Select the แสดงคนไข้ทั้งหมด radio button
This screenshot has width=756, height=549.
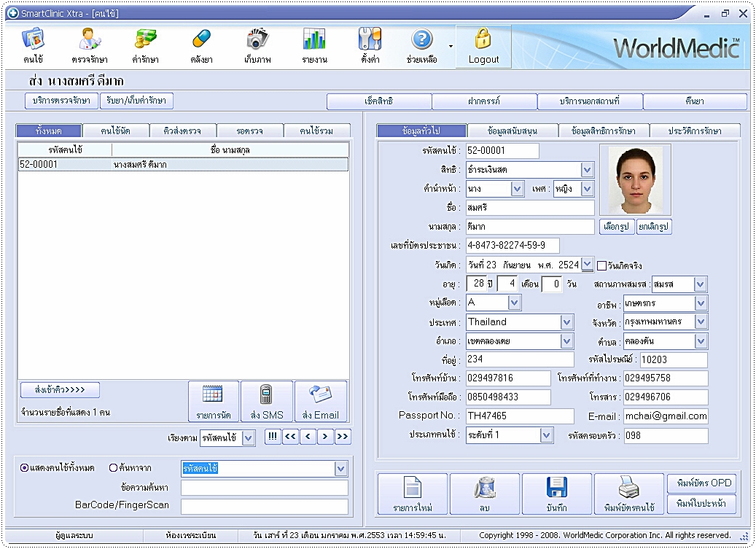24,467
